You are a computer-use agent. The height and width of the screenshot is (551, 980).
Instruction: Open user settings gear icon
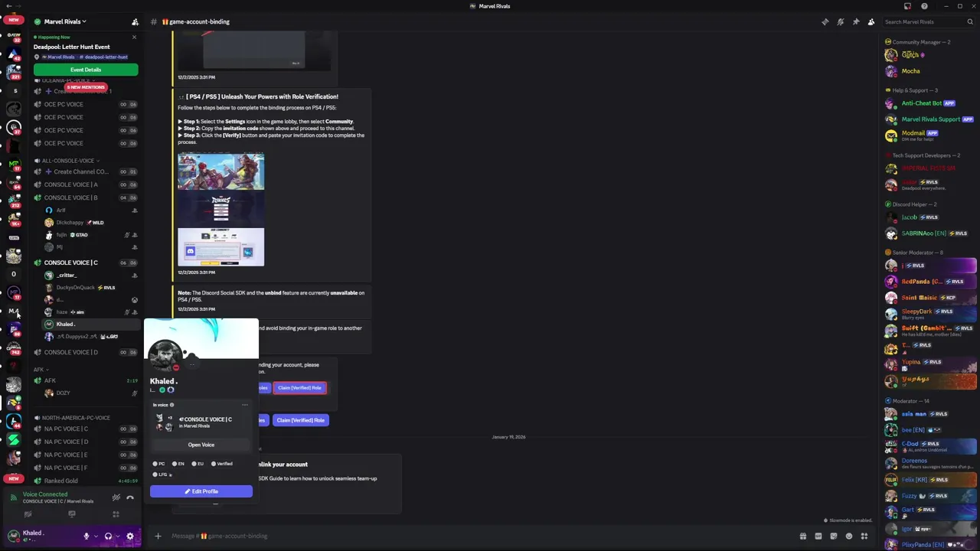point(129,536)
